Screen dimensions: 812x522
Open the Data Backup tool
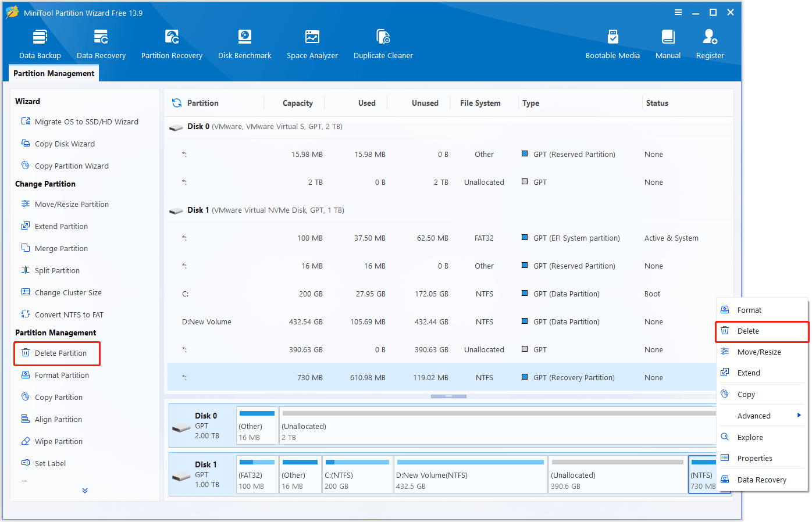coord(40,44)
